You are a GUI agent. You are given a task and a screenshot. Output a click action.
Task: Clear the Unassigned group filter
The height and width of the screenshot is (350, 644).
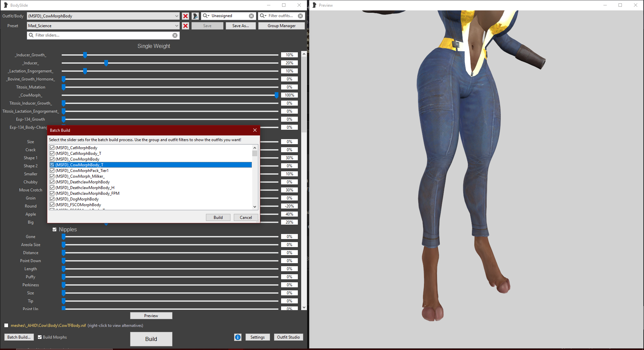[x=251, y=16]
